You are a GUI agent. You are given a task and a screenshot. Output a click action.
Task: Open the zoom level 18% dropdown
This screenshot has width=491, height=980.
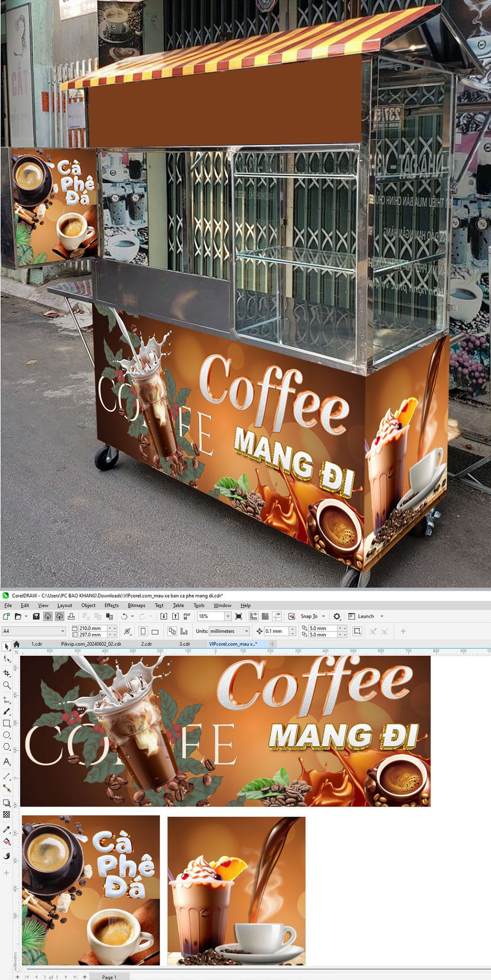coord(227,616)
